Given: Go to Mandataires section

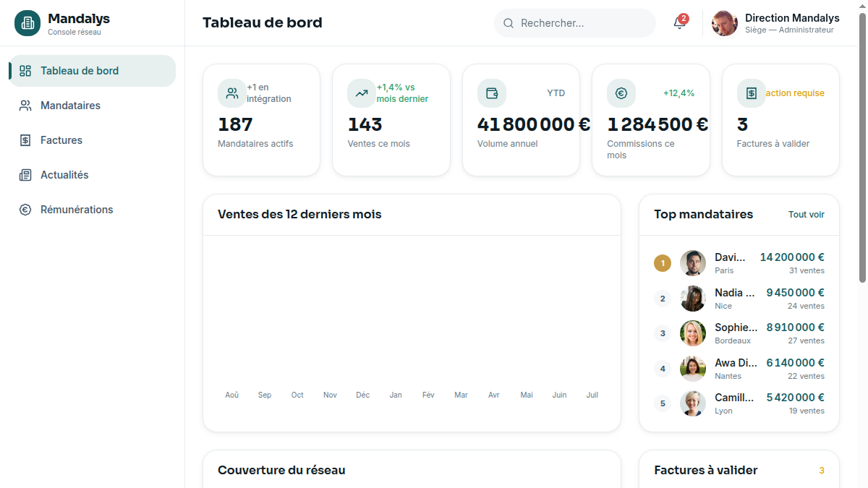Looking at the screenshot, I should 93,106.
